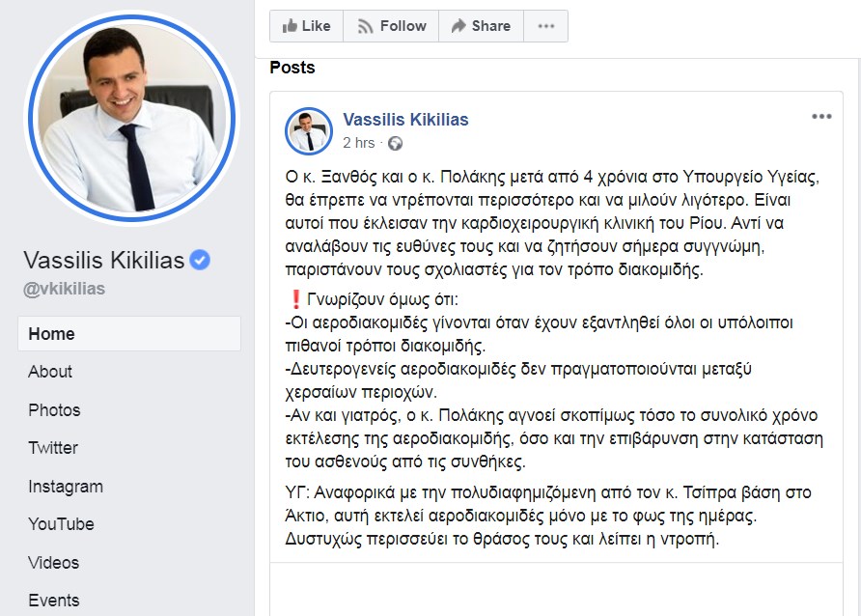Open the Events section
The image size is (861, 616).
[54, 601]
